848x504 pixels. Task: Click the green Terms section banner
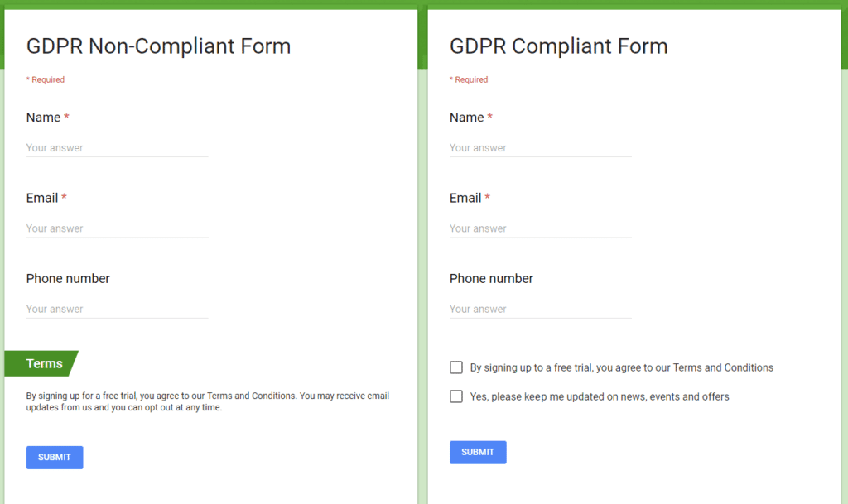click(x=41, y=363)
